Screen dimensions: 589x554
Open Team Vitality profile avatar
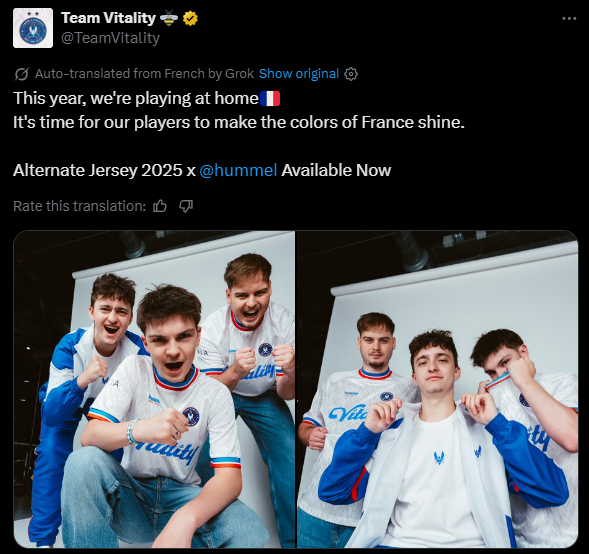click(x=33, y=28)
